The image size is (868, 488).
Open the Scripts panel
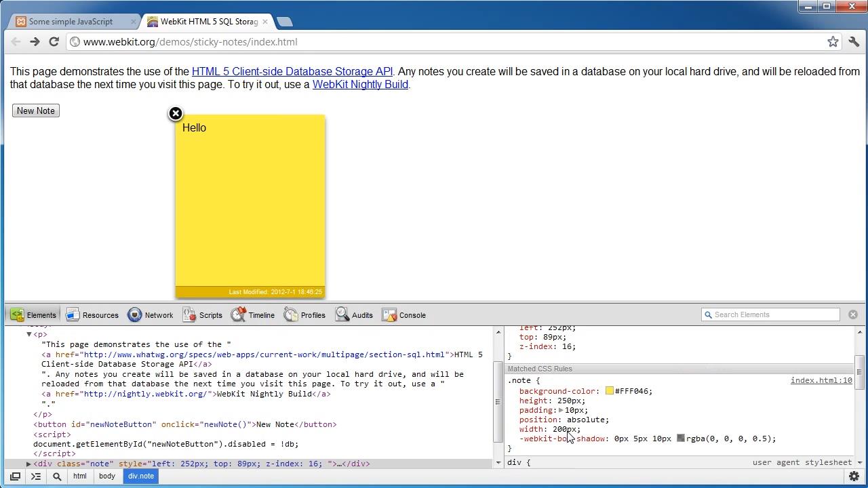tap(202, 315)
